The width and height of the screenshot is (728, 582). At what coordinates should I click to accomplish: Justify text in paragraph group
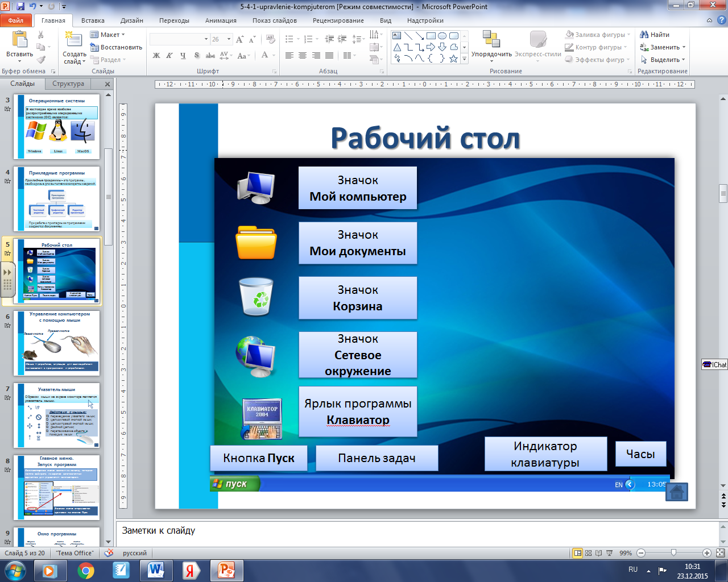tap(329, 55)
